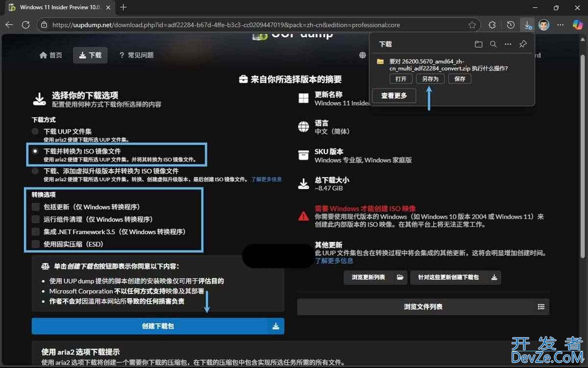Screen dimensions: 588x368
Task: Open the 首页 navigation item
Action: click(51, 55)
